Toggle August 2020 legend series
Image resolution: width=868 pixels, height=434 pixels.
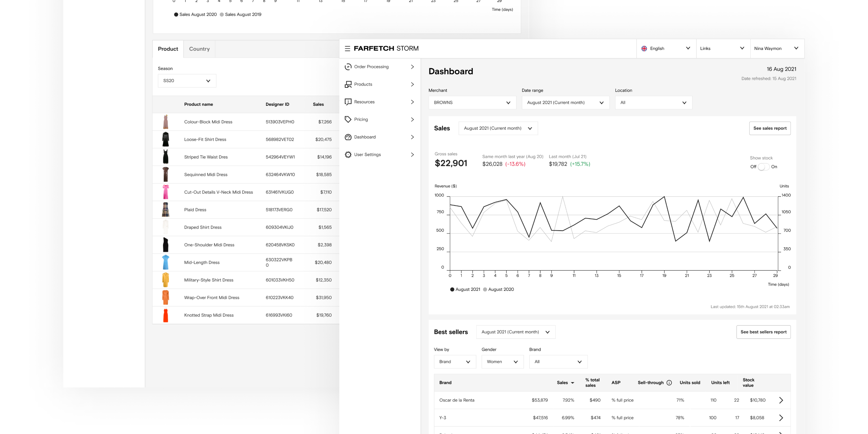tap(498, 289)
